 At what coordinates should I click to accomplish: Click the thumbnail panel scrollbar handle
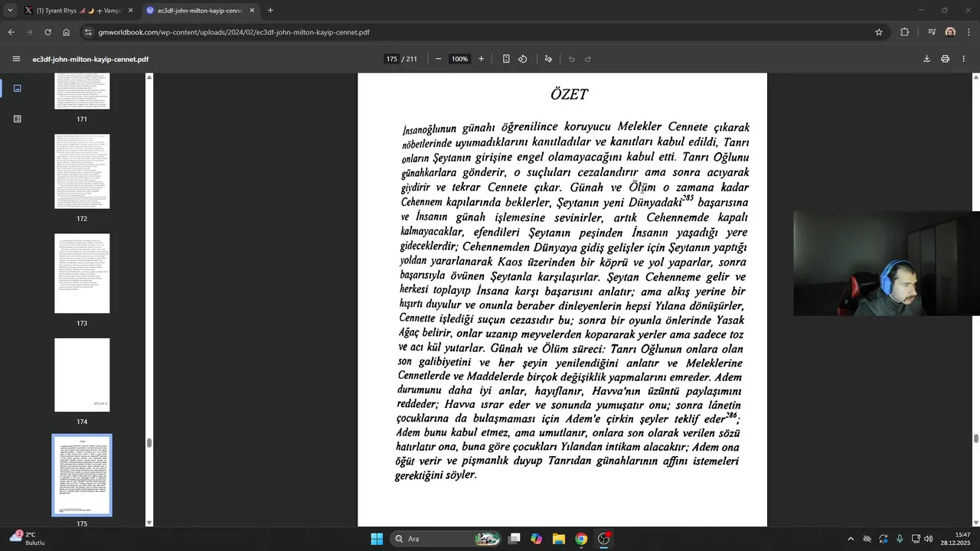point(149,442)
